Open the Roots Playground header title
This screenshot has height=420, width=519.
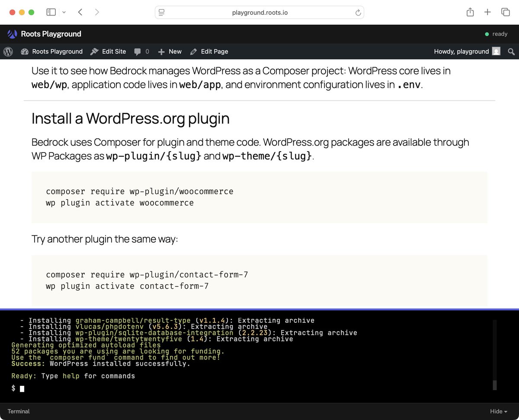click(x=51, y=34)
